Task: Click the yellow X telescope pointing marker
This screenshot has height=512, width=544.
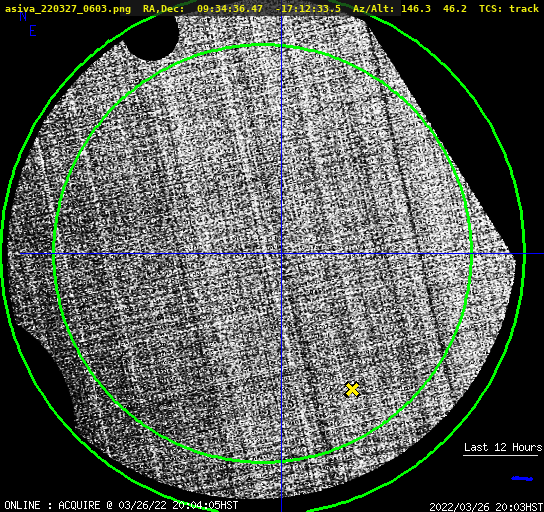Action: (352, 390)
